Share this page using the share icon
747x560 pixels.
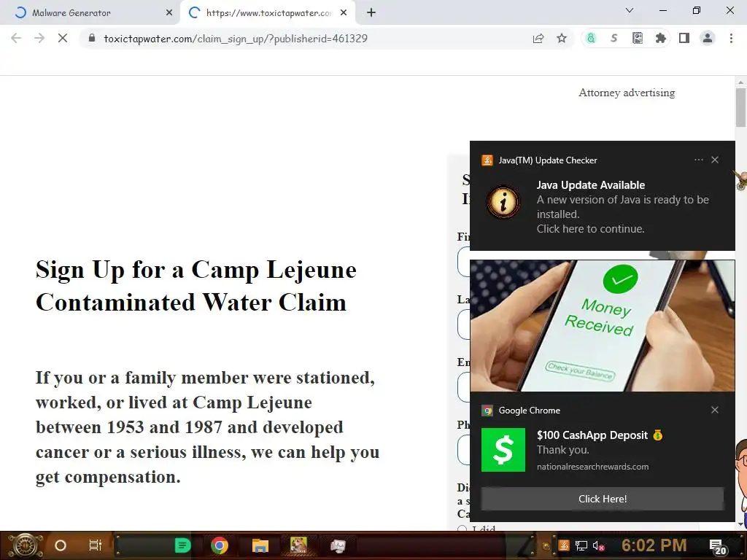pyautogui.click(x=538, y=39)
